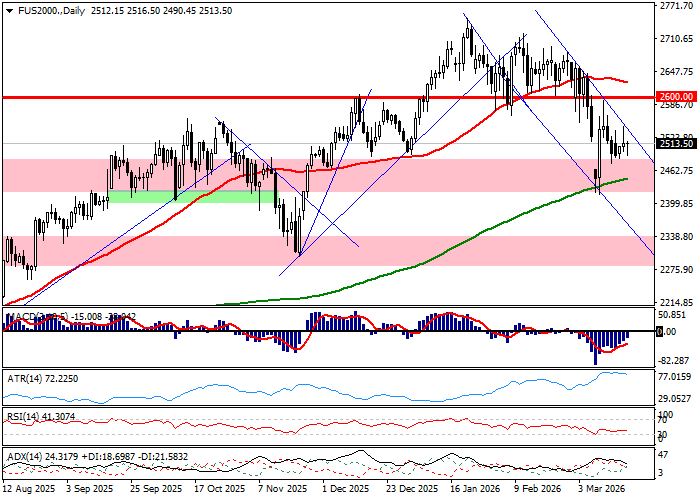This screenshot has width=700, height=500.
Task: Click the current price tag 2513.50
Action: (677, 144)
